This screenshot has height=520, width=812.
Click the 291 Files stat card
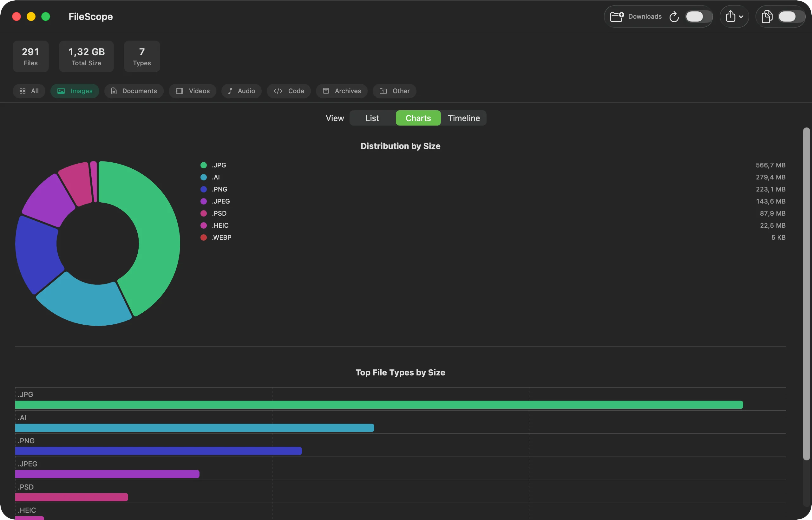coord(31,56)
